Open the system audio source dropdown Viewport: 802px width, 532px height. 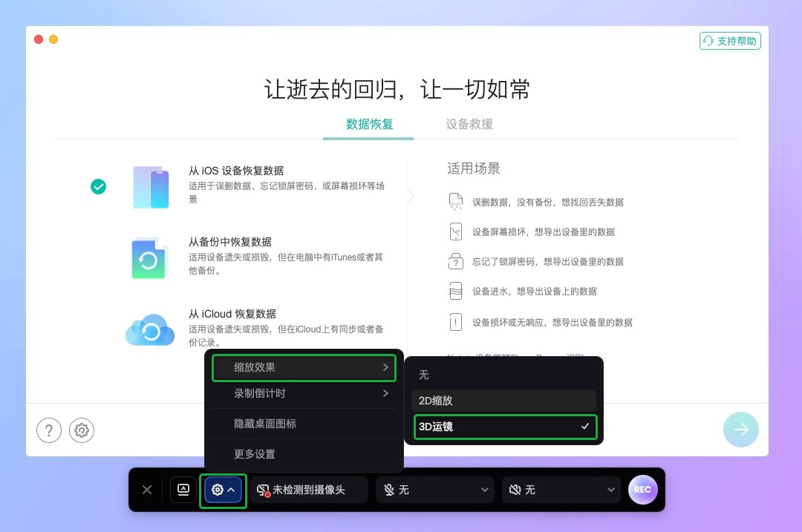tap(561, 490)
